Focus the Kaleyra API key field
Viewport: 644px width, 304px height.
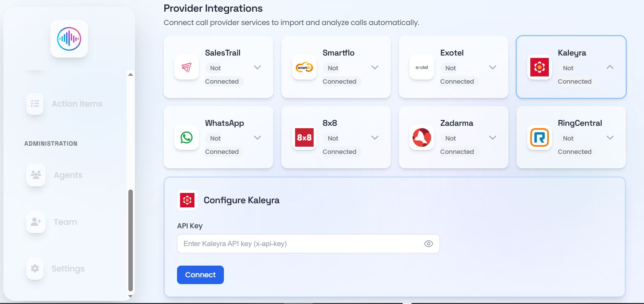coord(308,244)
